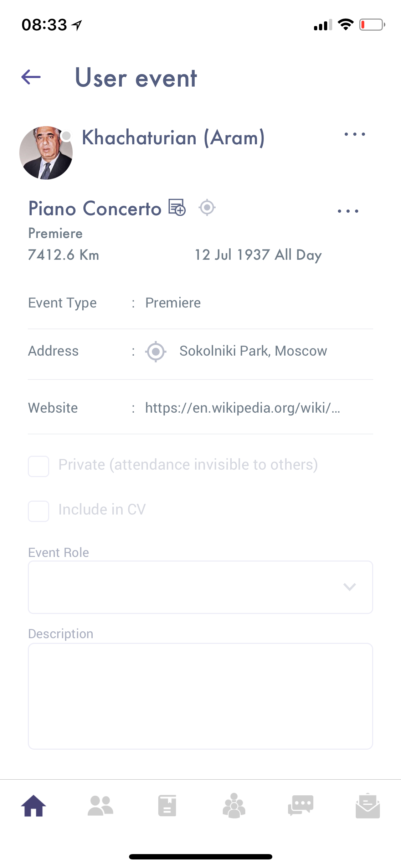Go to the Home tab

(x=34, y=806)
